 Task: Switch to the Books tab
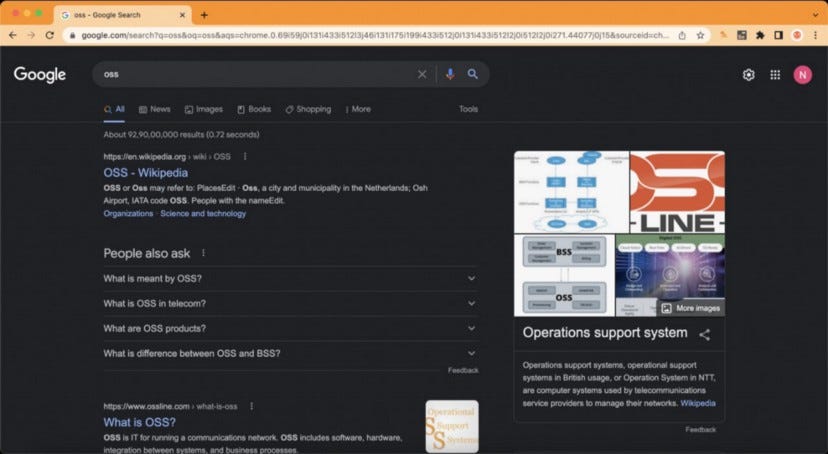[x=253, y=109]
